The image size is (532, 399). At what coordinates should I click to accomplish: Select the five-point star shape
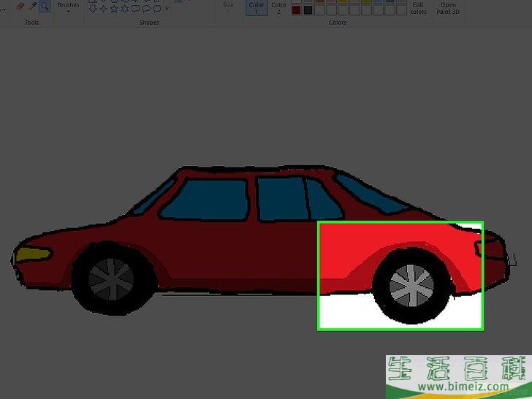(x=114, y=9)
